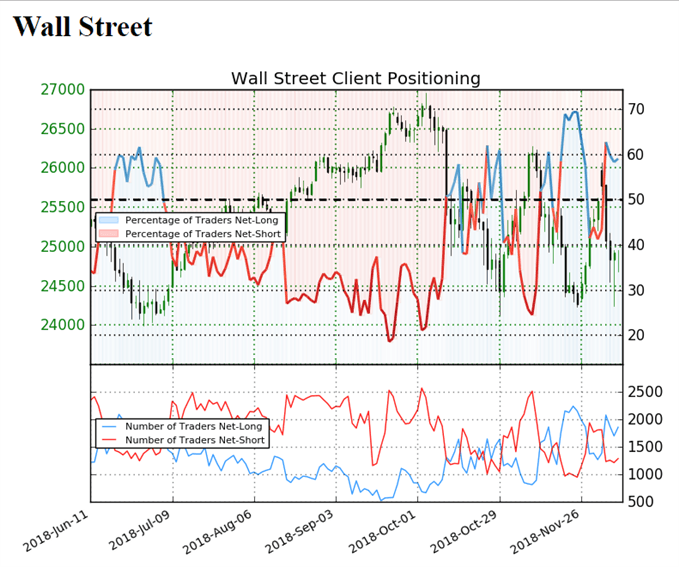Click the light blue Net-Long percentage legend swatch

(x=108, y=220)
